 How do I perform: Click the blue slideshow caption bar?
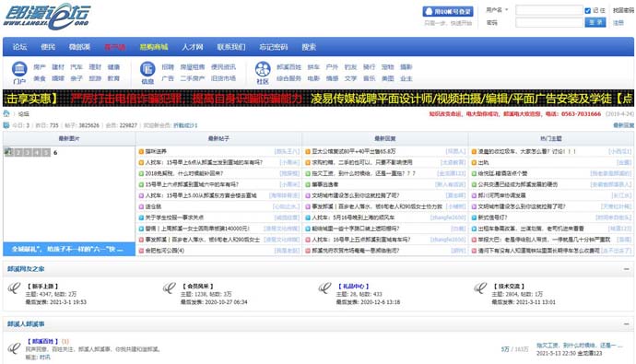[69, 249]
